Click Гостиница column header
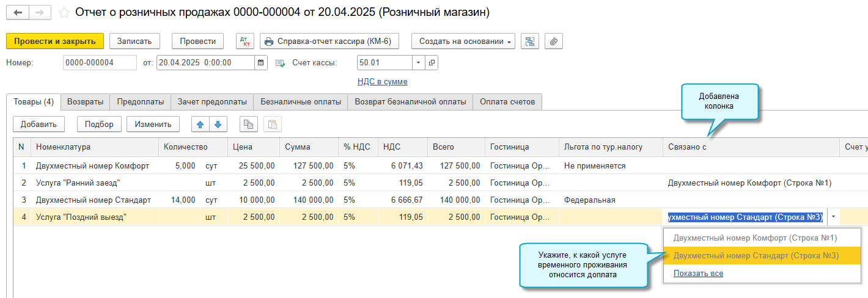This screenshot has width=868, height=298. coord(522,147)
